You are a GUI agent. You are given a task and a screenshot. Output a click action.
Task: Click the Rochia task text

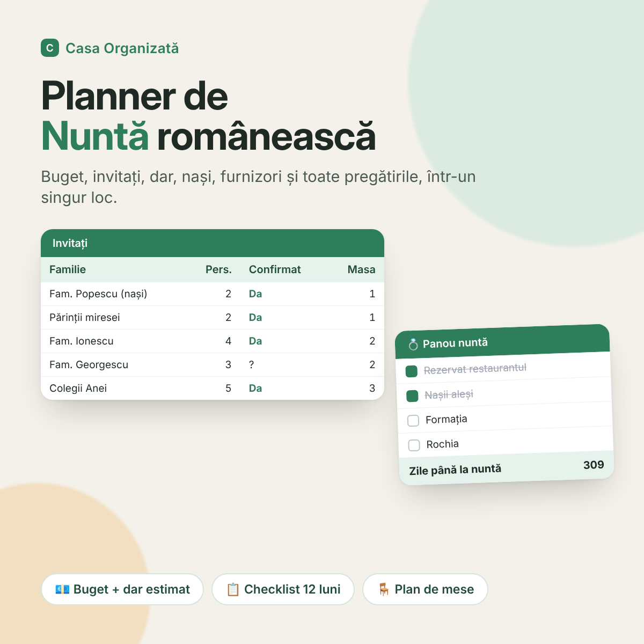(x=443, y=444)
